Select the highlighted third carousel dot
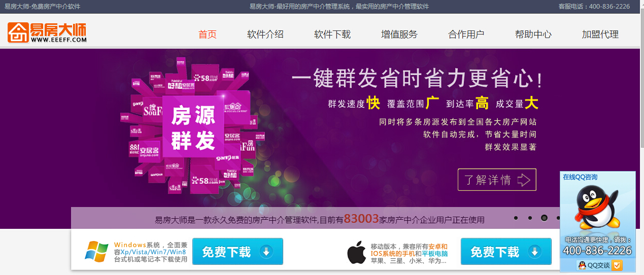The image size is (644, 275). pyautogui.click(x=544, y=218)
